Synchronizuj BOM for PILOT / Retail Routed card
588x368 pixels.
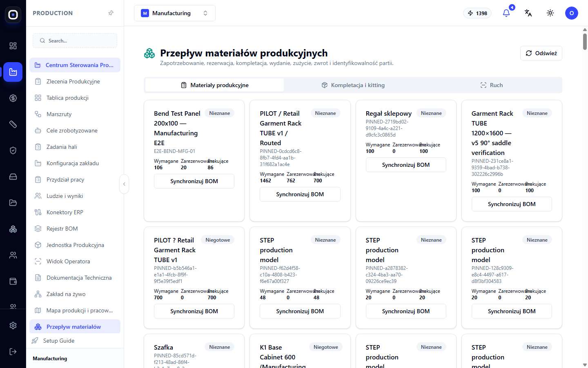click(x=300, y=194)
